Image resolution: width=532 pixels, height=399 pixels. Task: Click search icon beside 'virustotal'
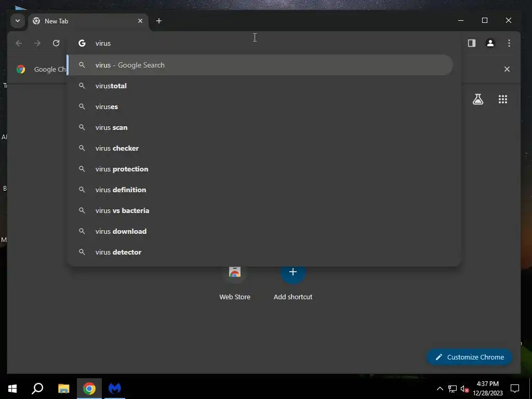pyautogui.click(x=82, y=86)
